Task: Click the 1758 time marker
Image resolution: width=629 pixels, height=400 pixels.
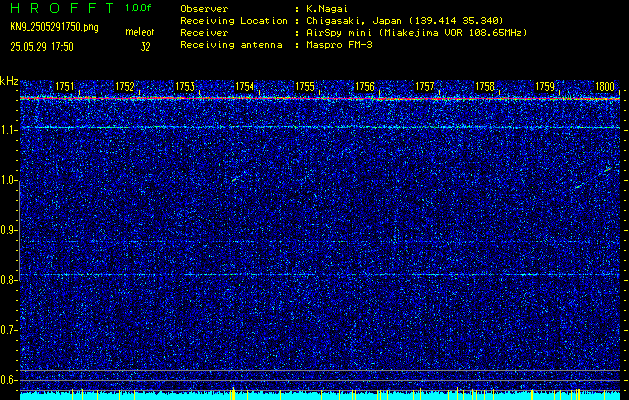Action: pos(485,86)
